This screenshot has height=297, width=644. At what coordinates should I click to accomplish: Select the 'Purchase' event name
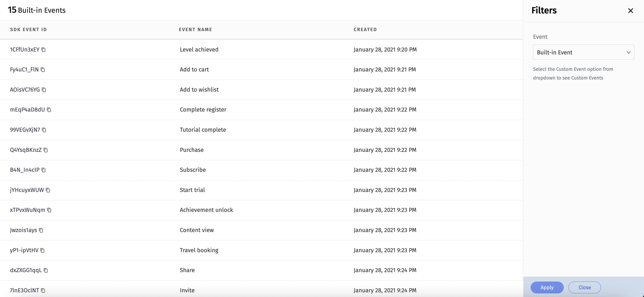(192, 150)
